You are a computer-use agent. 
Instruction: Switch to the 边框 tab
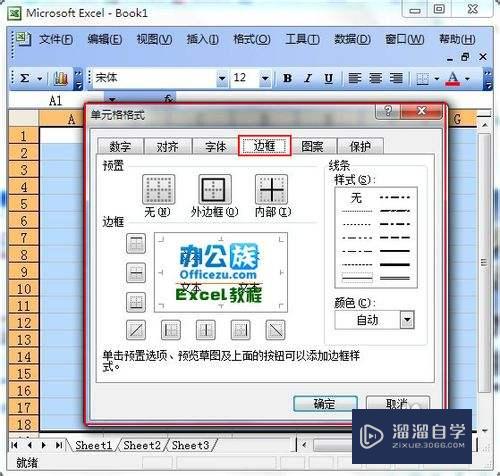pos(264,146)
